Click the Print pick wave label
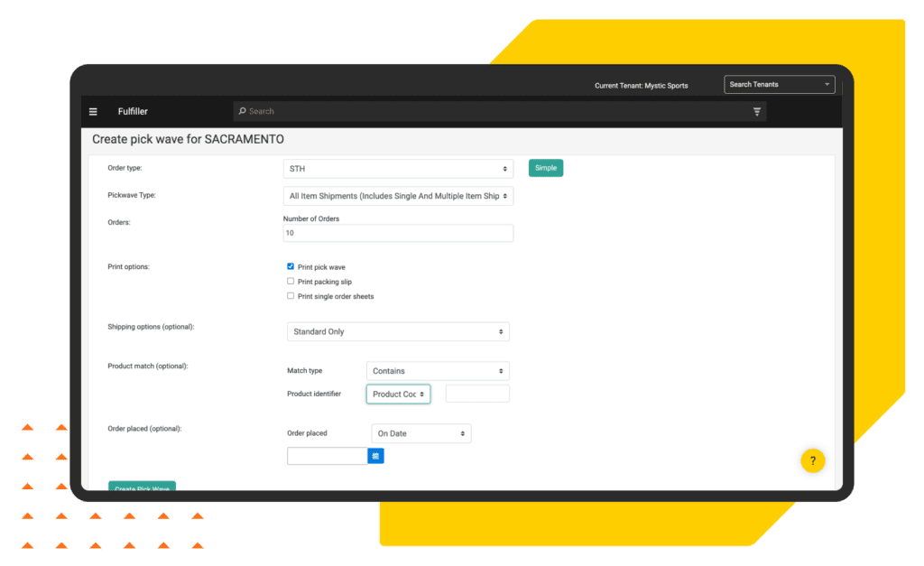924x566 pixels. [321, 267]
